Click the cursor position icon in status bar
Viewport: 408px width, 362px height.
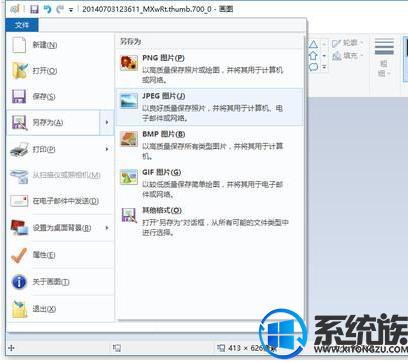(x=11, y=348)
